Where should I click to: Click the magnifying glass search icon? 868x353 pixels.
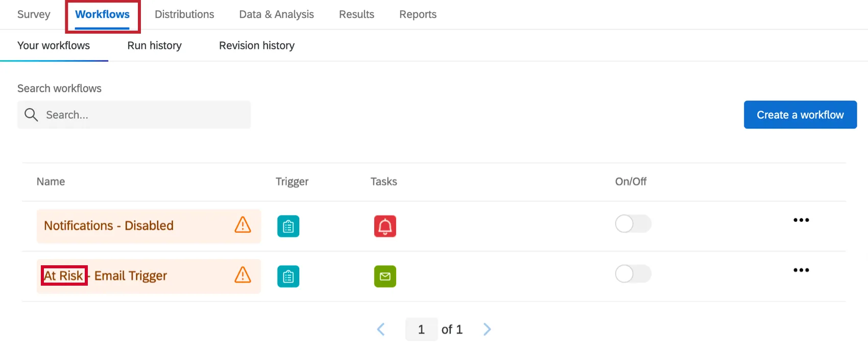pos(31,114)
